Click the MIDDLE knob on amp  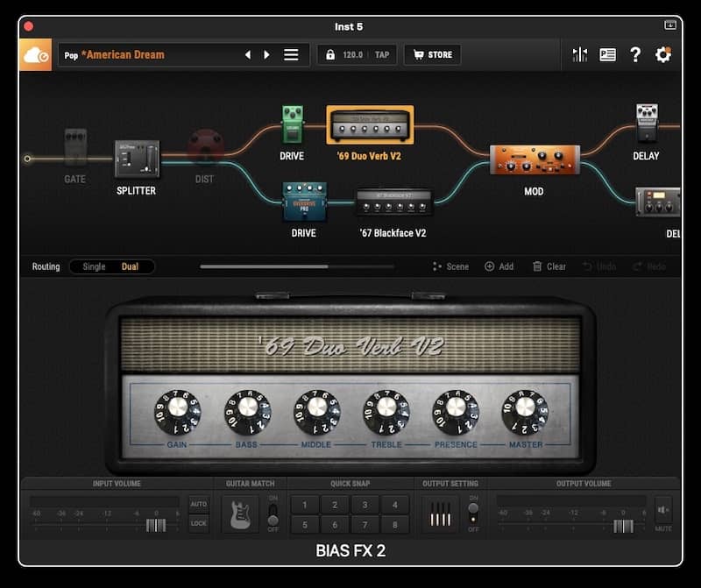tap(317, 412)
